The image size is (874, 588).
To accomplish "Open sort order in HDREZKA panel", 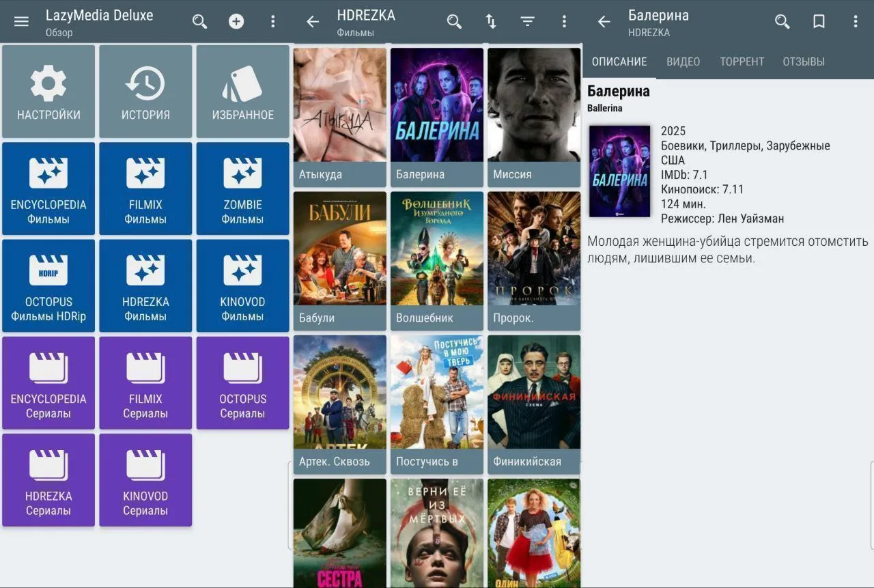I will (491, 21).
